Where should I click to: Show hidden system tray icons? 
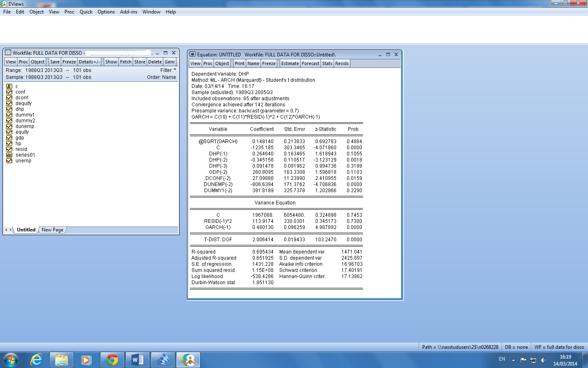513,360
